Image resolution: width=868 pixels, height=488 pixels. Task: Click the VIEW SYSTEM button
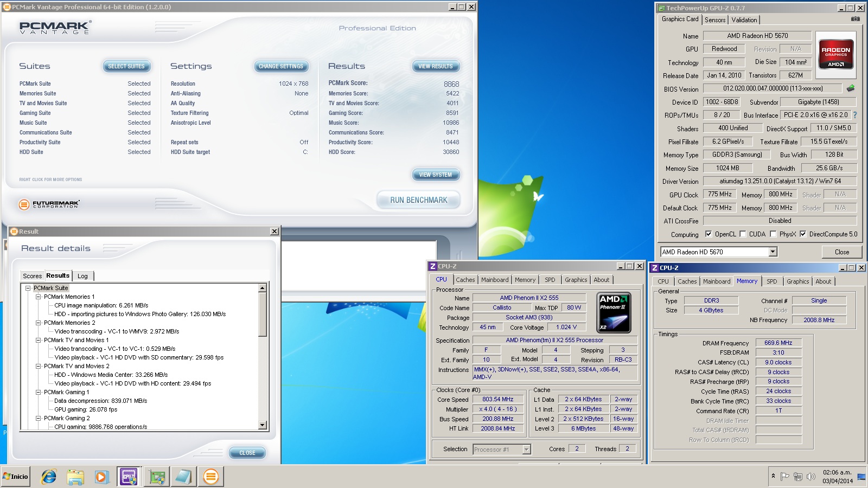(x=436, y=175)
